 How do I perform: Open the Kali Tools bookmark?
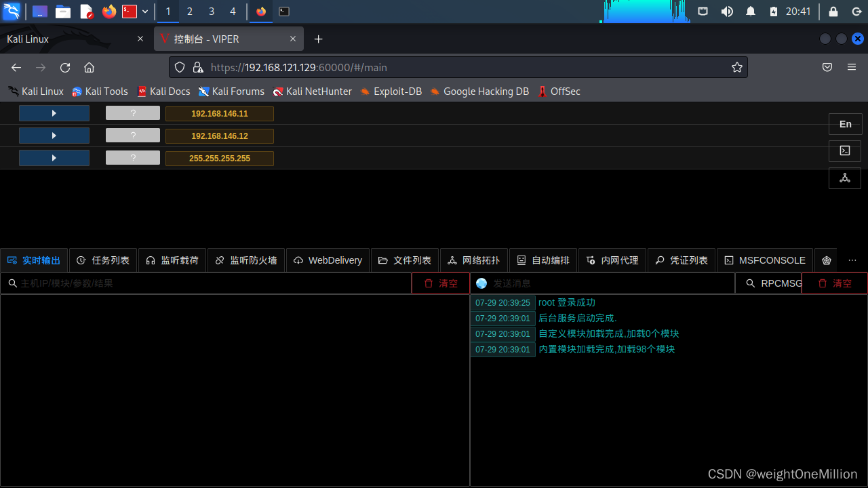tap(100, 91)
